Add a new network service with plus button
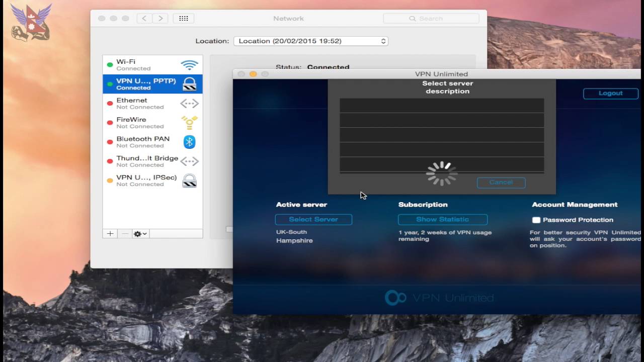The width and height of the screenshot is (644, 362). pos(110,234)
